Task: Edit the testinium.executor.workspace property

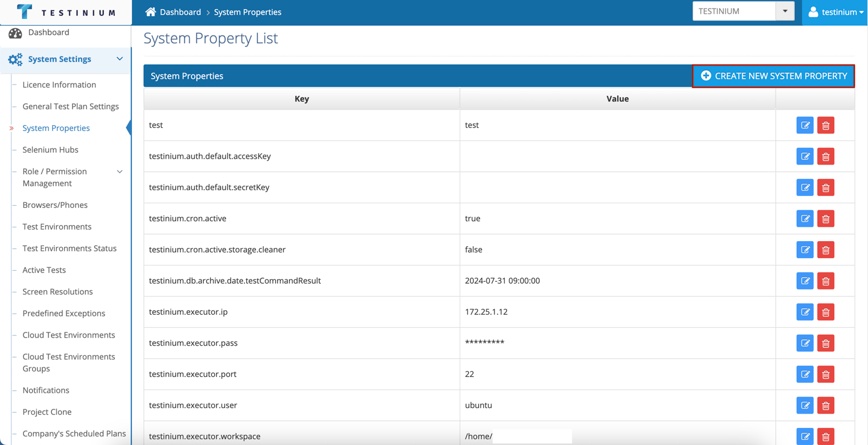Action: (x=805, y=436)
